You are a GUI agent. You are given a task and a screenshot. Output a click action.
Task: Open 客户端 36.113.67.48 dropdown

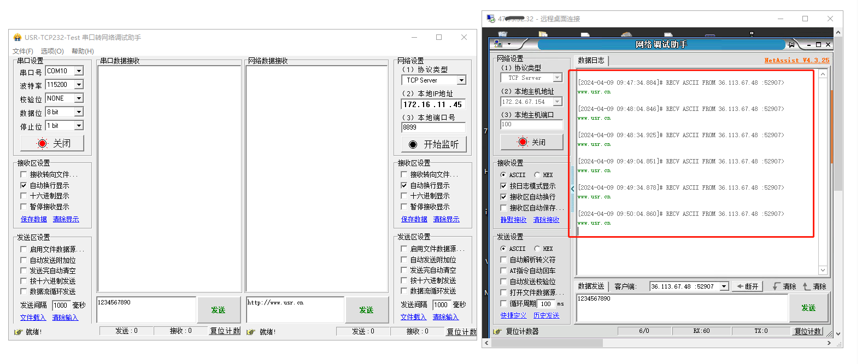pyautogui.click(x=724, y=286)
